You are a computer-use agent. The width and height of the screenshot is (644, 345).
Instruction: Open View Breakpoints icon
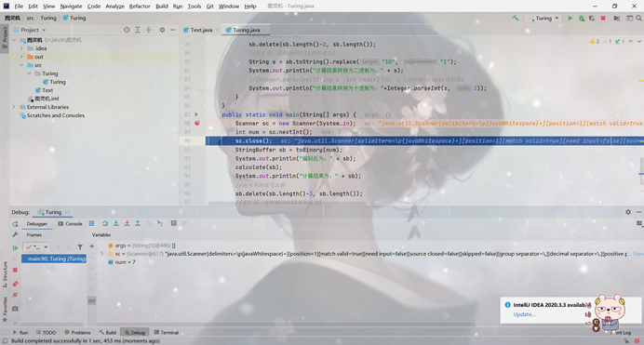(15, 284)
